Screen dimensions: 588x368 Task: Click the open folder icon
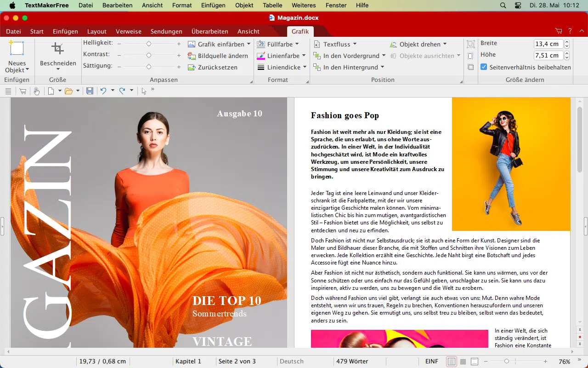tap(69, 91)
